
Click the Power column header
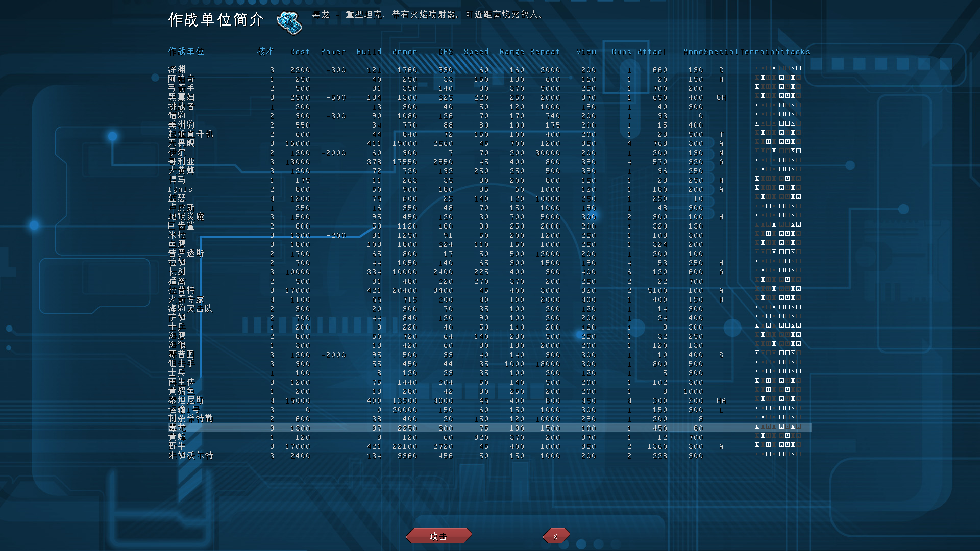click(x=333, y=52)
